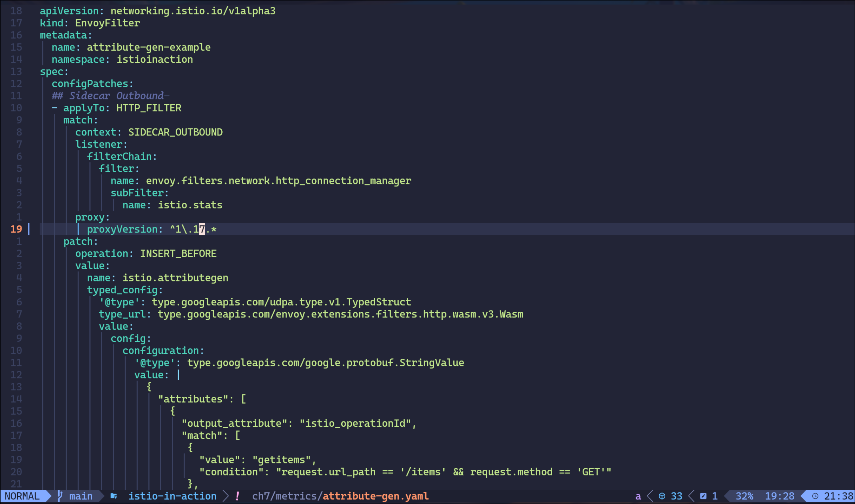
Task: Click the patch: key
Action: (81, 241)
